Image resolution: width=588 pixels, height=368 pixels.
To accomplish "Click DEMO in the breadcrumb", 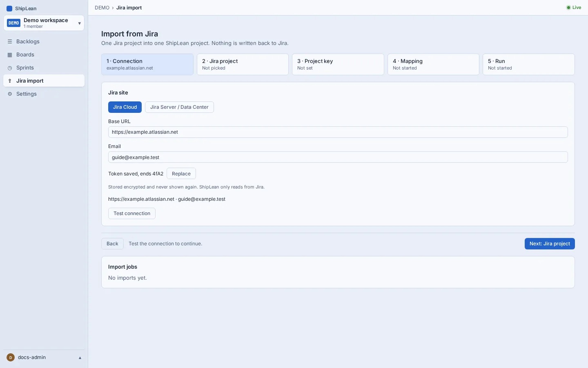I will pyautogui.click(x=102, y=8).
